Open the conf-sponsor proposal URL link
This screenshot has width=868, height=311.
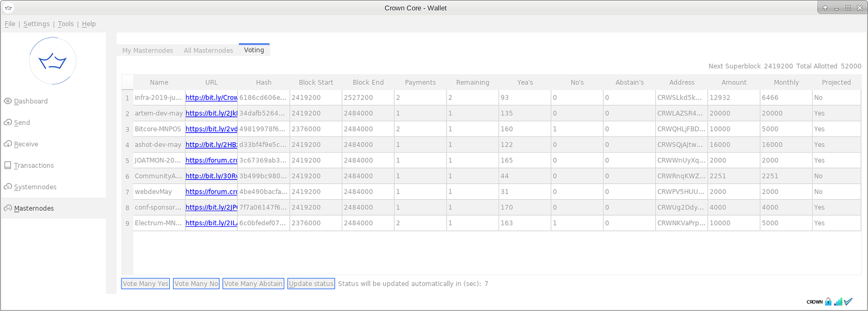(212, 207)
